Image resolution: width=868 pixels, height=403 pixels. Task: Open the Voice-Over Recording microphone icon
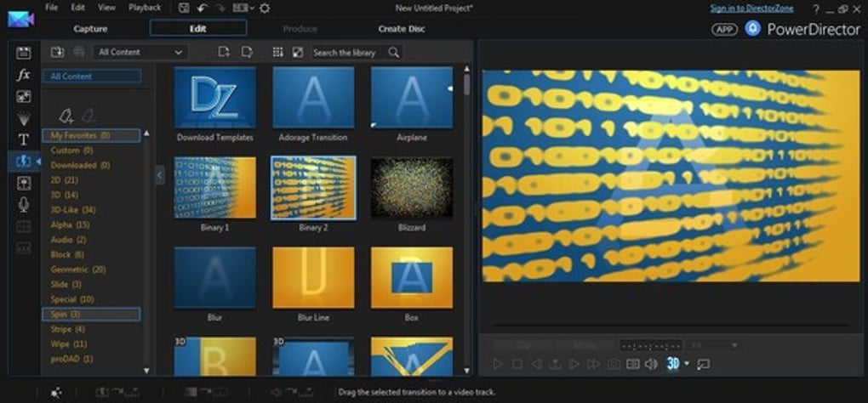click(23, 205)
